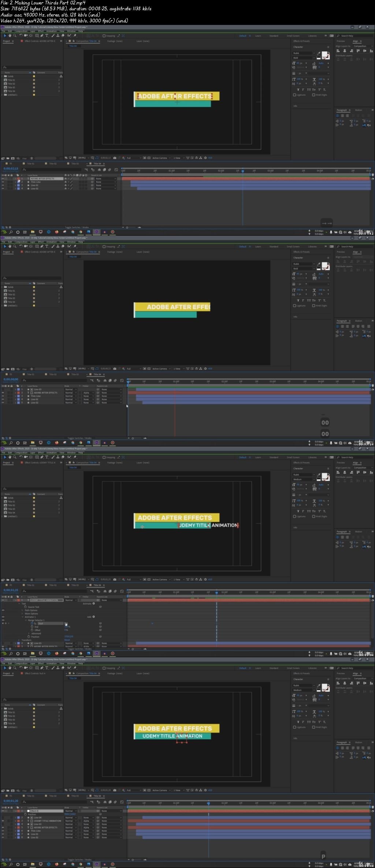The width and height of the screenshot is (375, 868).
Task: Select the Selection tool in the 00:01:42 frame
Action: (x=5, y=36)
